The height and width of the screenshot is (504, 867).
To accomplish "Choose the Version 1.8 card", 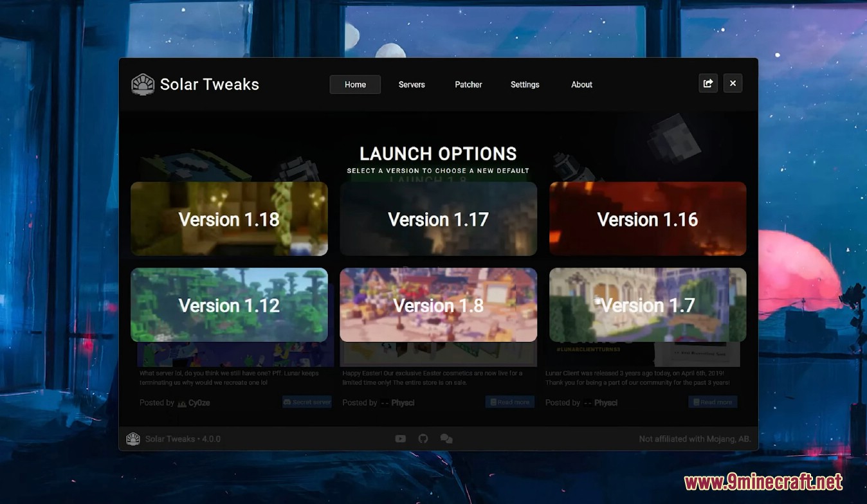I will (438, 305).
